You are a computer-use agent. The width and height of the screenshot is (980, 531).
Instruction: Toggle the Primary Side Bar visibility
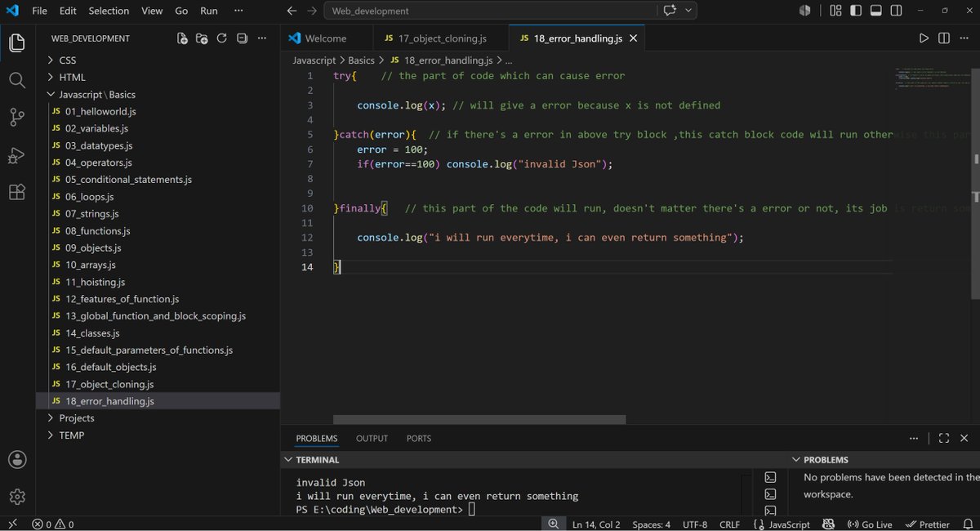coord(856,11)
